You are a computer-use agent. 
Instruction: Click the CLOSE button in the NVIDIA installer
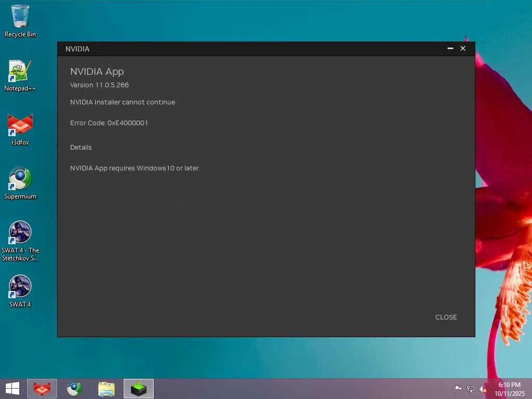[x=446, y=317]
